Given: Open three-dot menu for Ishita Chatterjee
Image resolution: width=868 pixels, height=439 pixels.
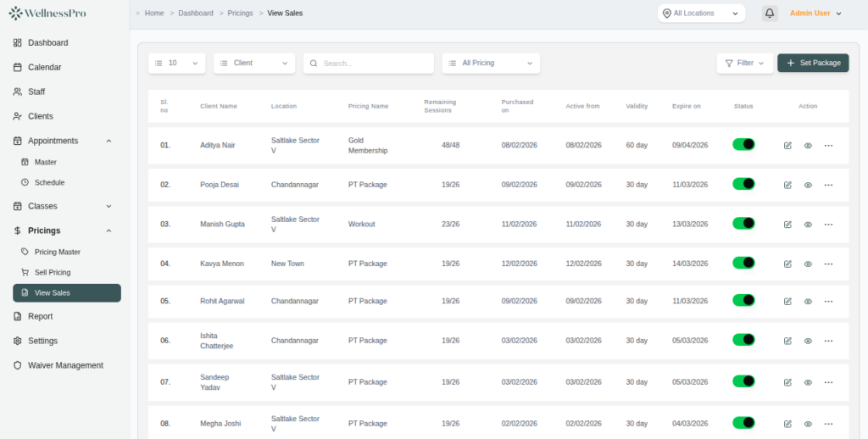Looking at the screenshot, I should (828, 341).
